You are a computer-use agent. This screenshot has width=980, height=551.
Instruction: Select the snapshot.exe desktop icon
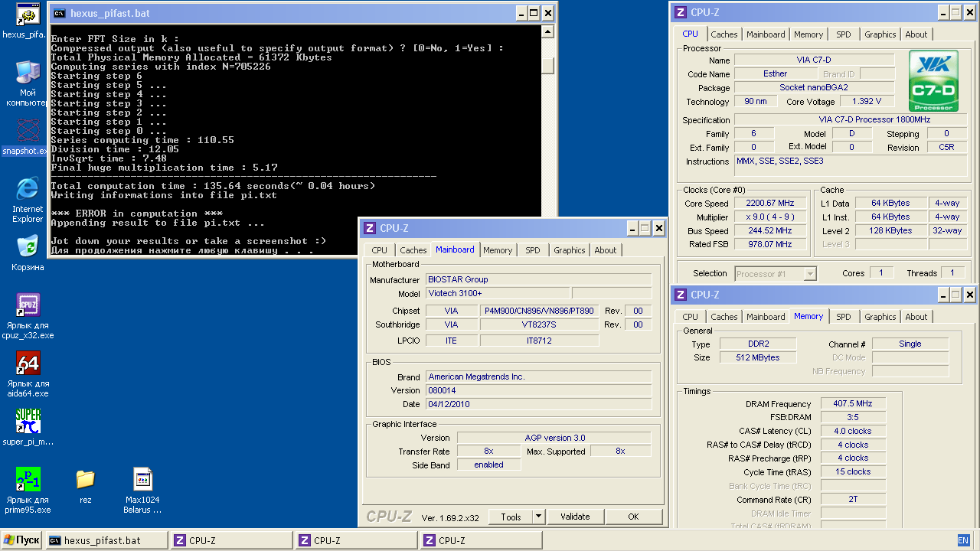click(x=28, y=131)
